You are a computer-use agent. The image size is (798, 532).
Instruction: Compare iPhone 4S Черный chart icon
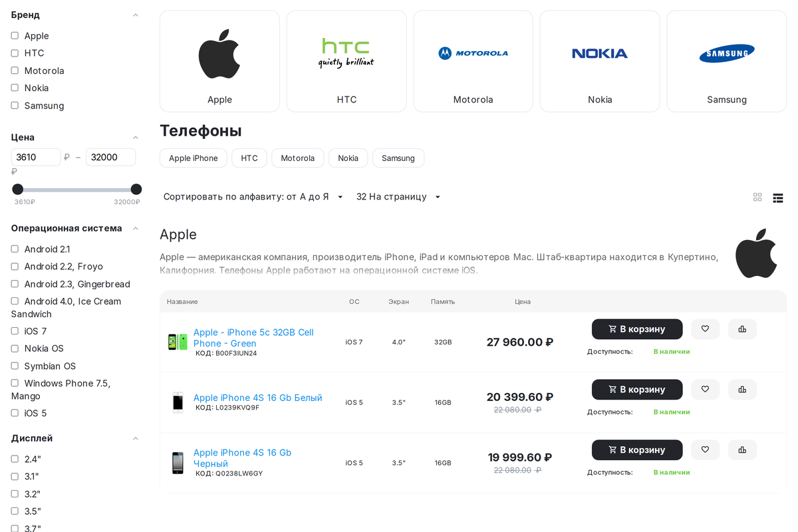pyautogui.click(x=742, y=450)
